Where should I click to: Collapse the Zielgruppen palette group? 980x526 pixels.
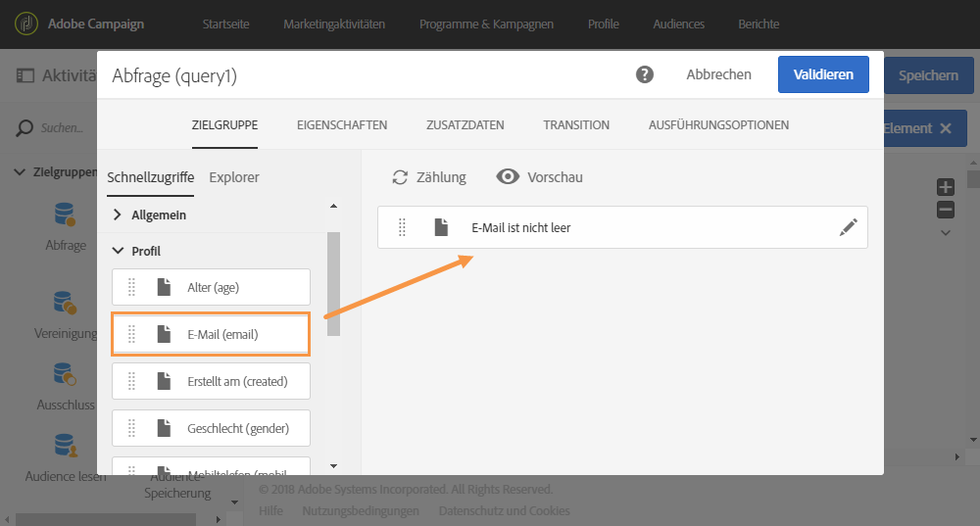coord(20,171)
